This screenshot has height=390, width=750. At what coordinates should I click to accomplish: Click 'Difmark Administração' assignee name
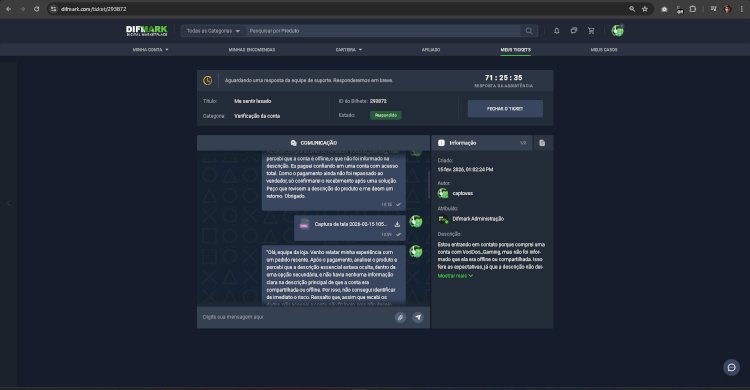click(478, 219)
